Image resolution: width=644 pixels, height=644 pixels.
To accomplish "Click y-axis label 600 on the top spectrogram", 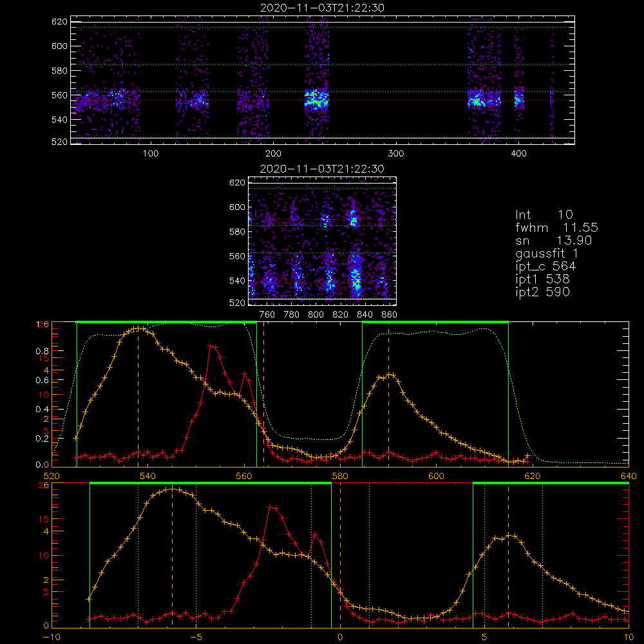I will point(59,46).
